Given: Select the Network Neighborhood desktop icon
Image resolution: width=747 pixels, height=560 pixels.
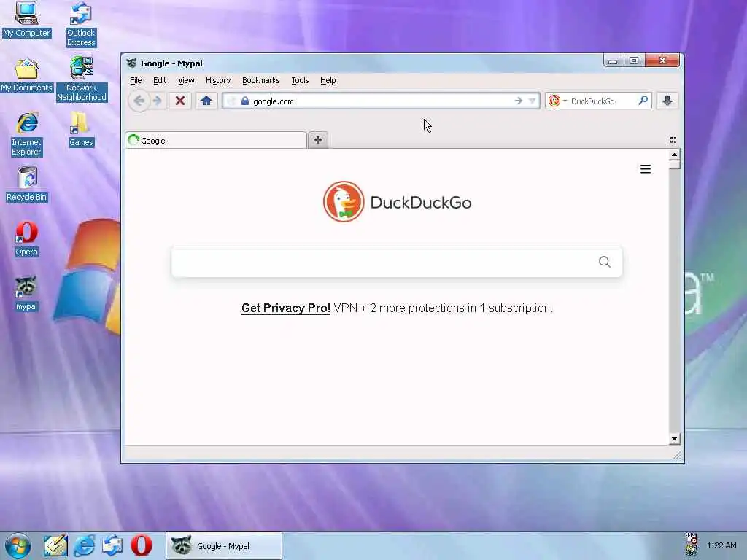Looking at the screenshot, I should click(82, 79).
